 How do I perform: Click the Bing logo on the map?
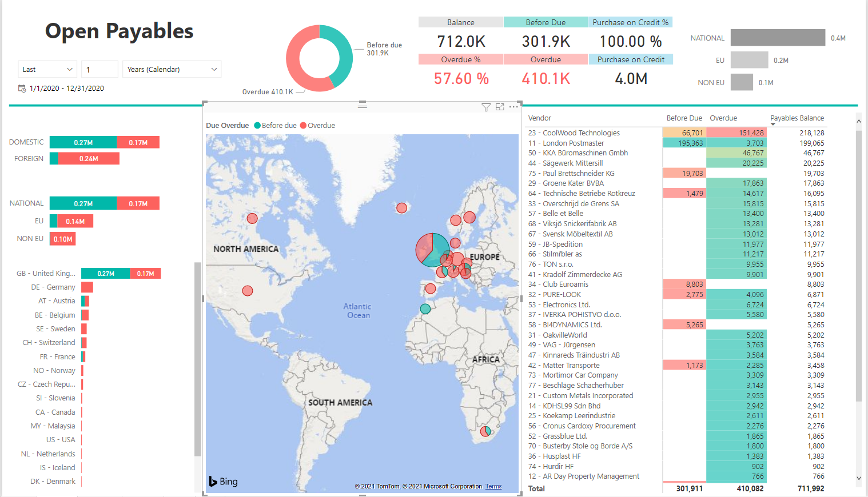(x=223, y=482)
